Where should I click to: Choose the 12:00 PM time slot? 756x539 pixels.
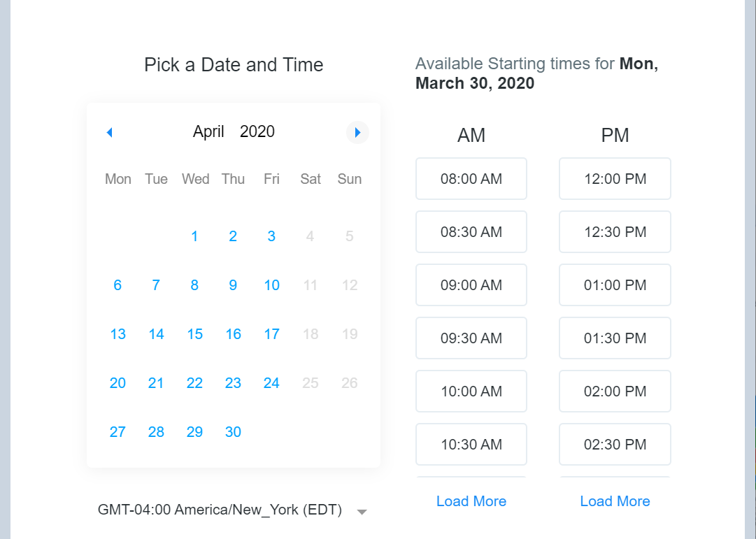tap(615, 179)
